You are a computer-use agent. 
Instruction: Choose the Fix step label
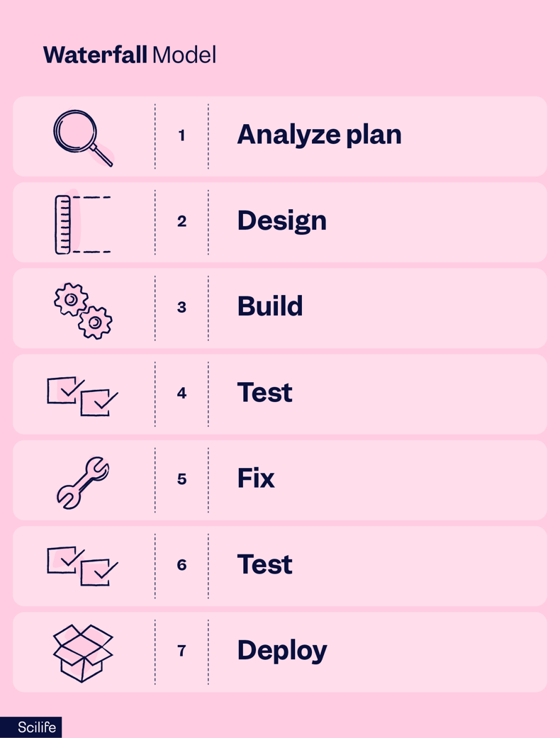[x=255, y=479]
